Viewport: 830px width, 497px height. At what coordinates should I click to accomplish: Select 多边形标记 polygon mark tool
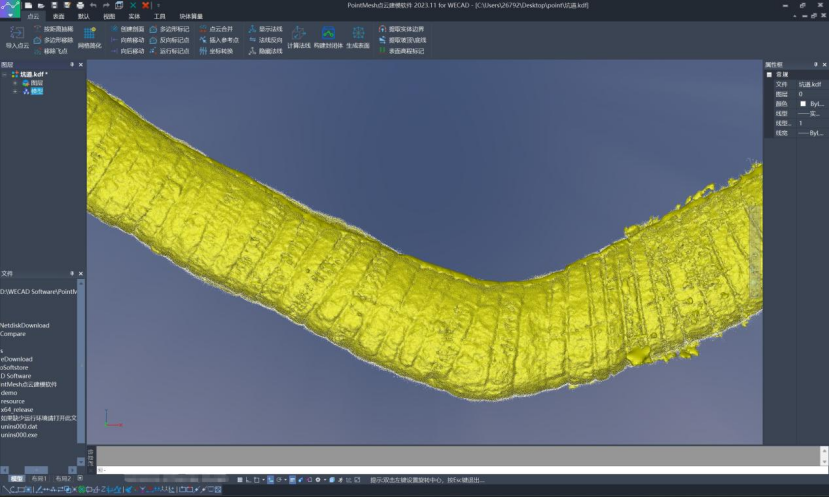point(169,29)
